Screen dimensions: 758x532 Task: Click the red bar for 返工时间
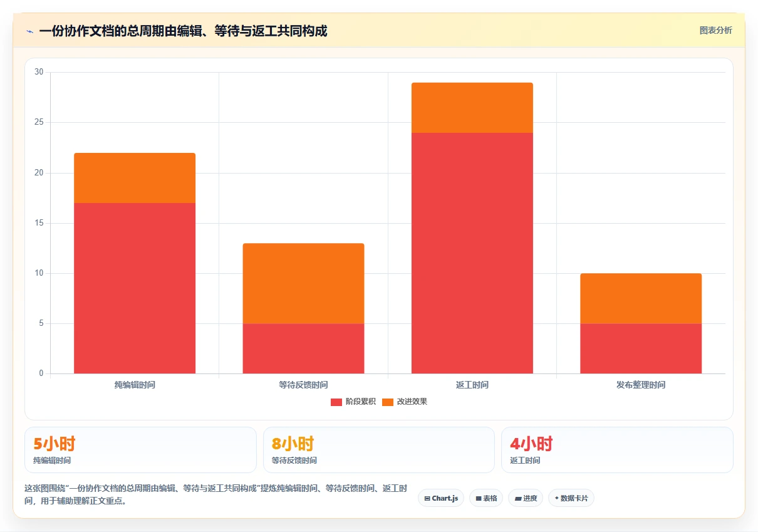(472, 253)
